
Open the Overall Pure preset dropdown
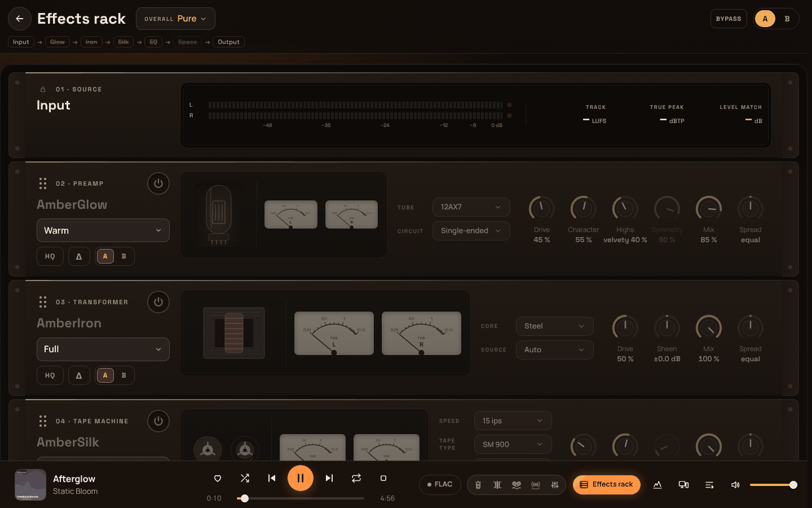click(175, 19)
